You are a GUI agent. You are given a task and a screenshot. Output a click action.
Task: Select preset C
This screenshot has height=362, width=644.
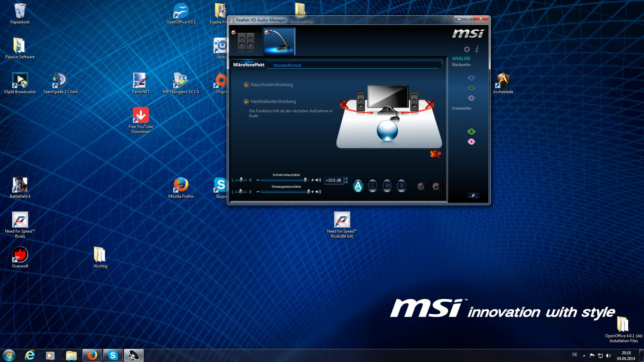[387, 186]
